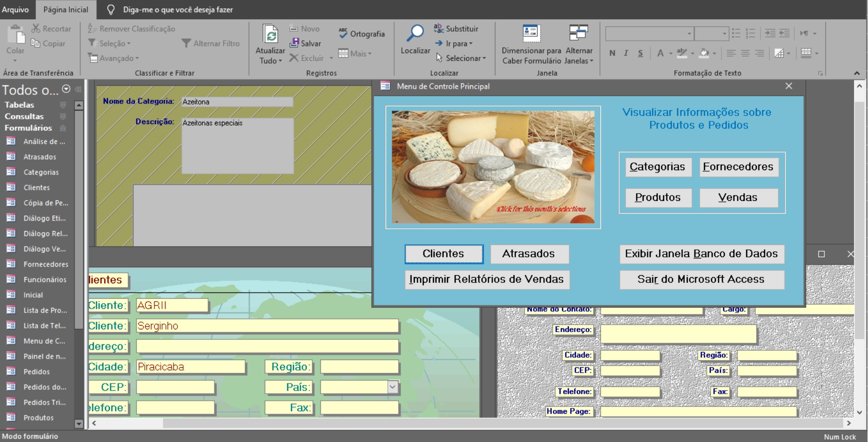
Task: Open the Pedidos form in navigation pane
Action: 36,372
